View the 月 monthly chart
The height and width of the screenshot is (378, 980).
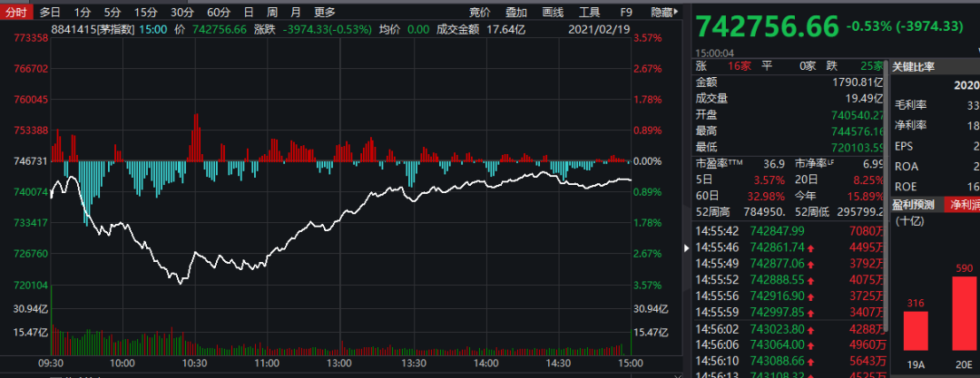[296, 13]
